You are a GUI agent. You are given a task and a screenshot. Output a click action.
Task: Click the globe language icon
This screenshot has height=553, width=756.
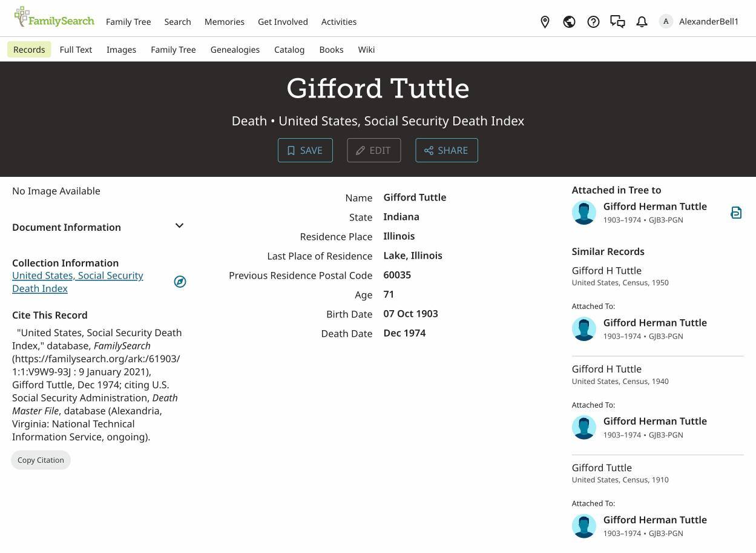pos(569,22)
